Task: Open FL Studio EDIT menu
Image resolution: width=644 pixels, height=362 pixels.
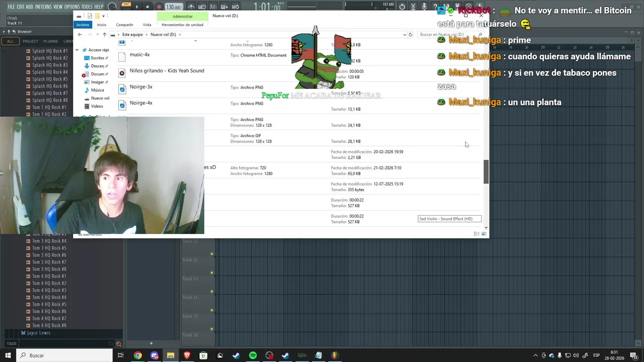Action: coord(21,7)
